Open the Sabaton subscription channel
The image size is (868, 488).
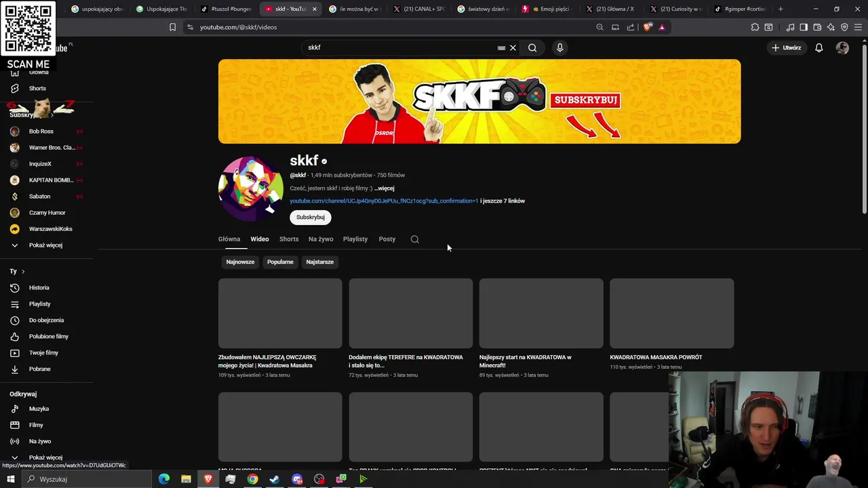pyautogui.click(x=39, y=197)
